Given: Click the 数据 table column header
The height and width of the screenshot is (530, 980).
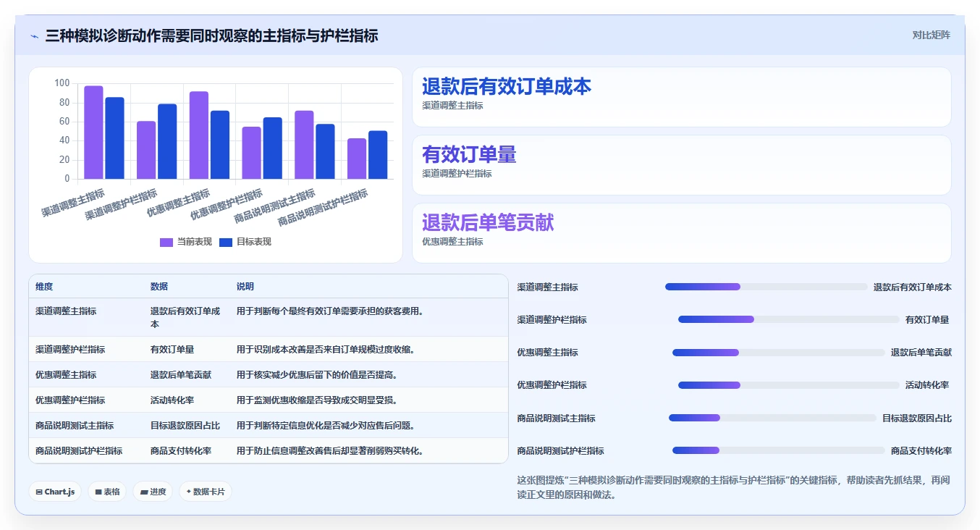Looking at the screenshot, I should click(x=159, y=287).
